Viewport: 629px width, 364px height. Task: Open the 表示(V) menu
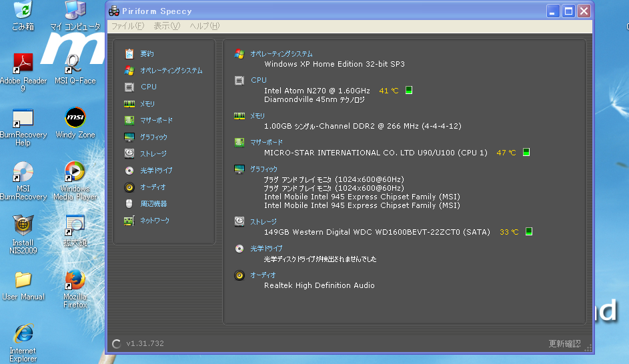pos(167,26)
